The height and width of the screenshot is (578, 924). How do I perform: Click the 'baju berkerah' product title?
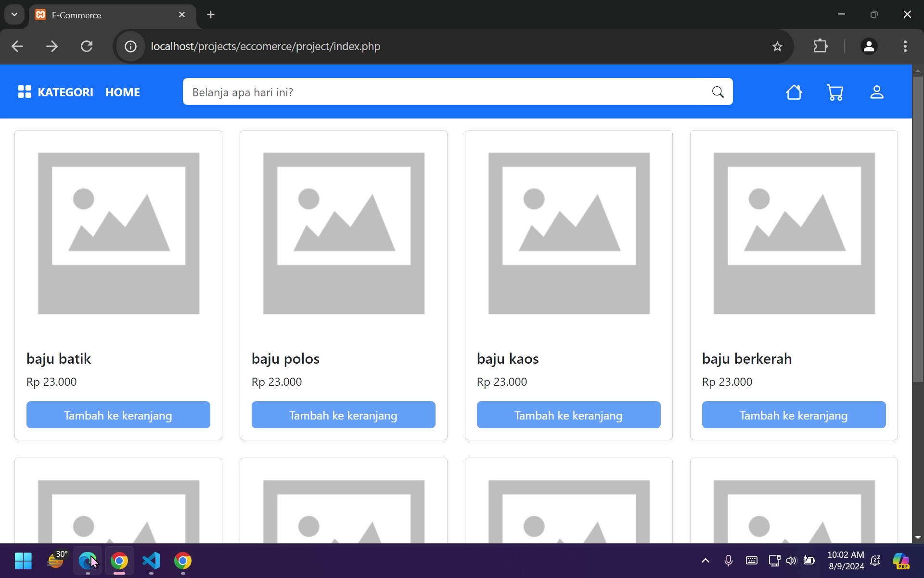(747, 358)
